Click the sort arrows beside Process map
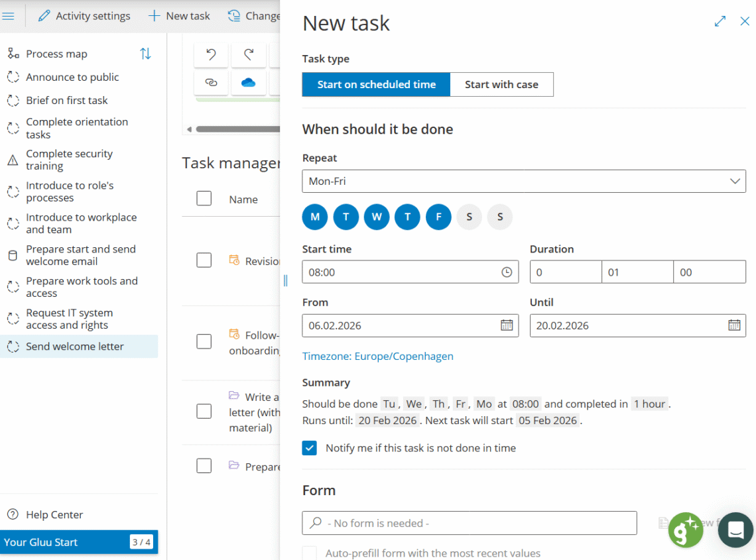This screenshot has width=756, height=560. pos(145,54)
